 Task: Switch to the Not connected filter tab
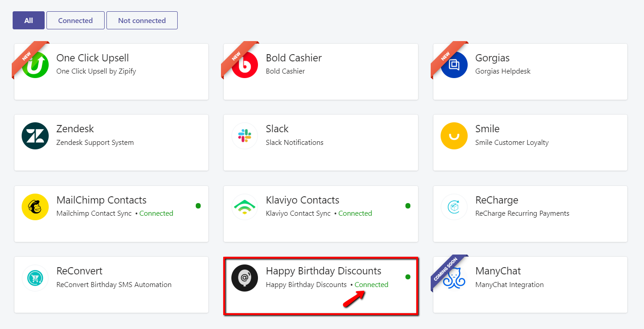(142, 20)
